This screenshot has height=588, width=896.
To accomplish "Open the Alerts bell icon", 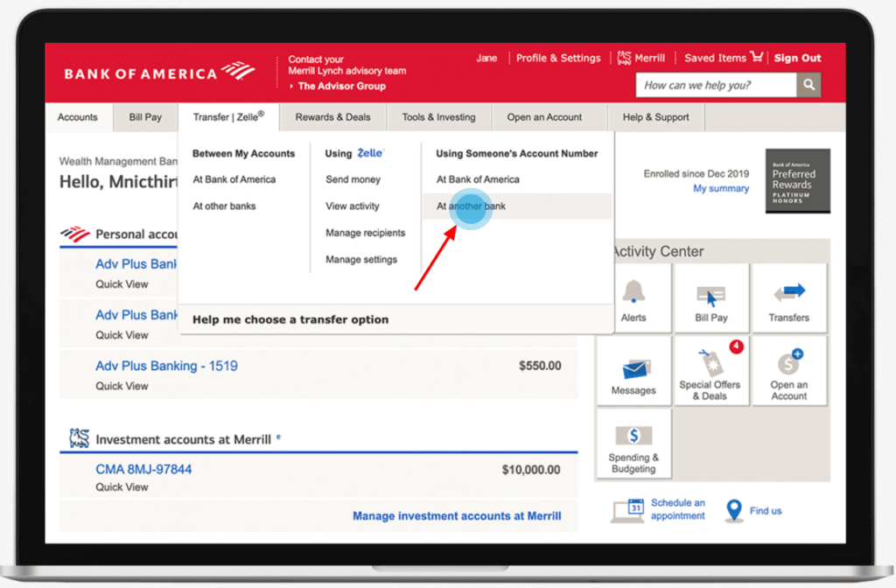I will coord(633,291).
